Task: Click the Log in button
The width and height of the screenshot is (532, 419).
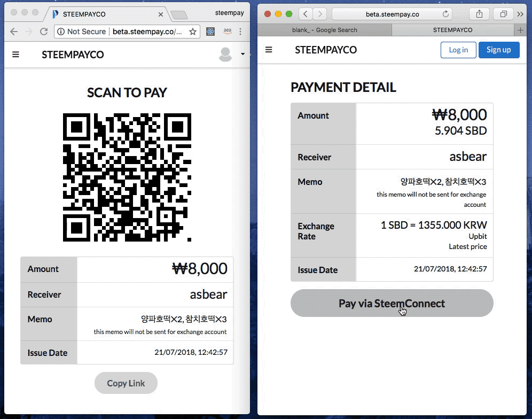Action: click(458, 50)
